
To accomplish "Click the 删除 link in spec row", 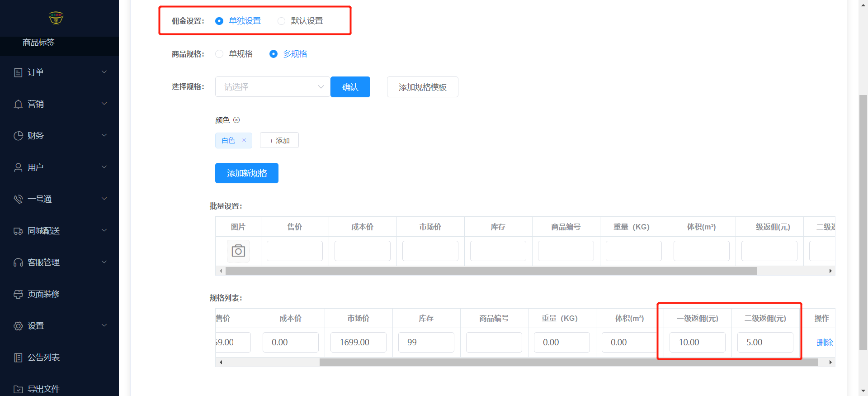I will click(x=824, y=343).
